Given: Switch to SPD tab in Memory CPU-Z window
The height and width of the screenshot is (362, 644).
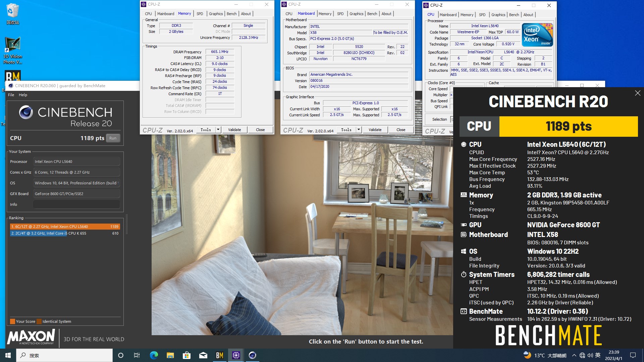Looking at the screenshot, I should tap(200, 14).
